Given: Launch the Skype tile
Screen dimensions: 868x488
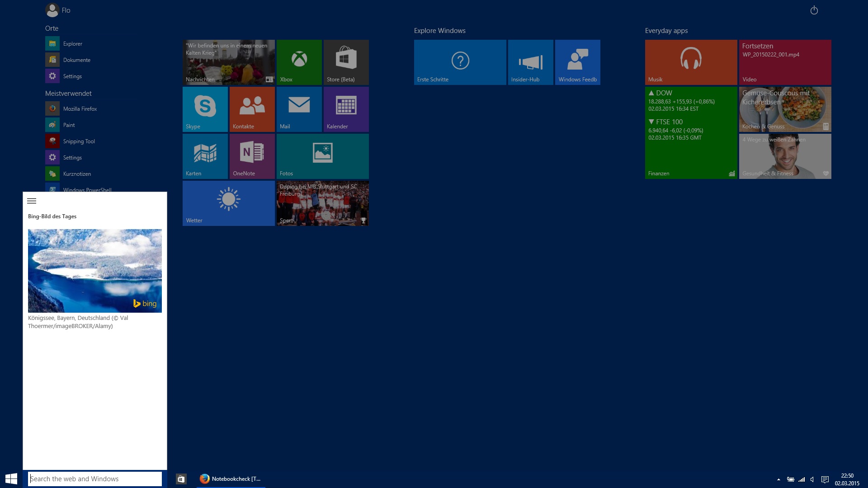Looking at the screenshot, I should point(205,109).
